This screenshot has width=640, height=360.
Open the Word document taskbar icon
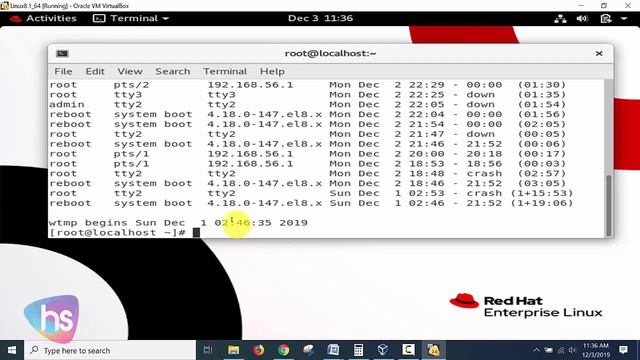click(333, 350)
